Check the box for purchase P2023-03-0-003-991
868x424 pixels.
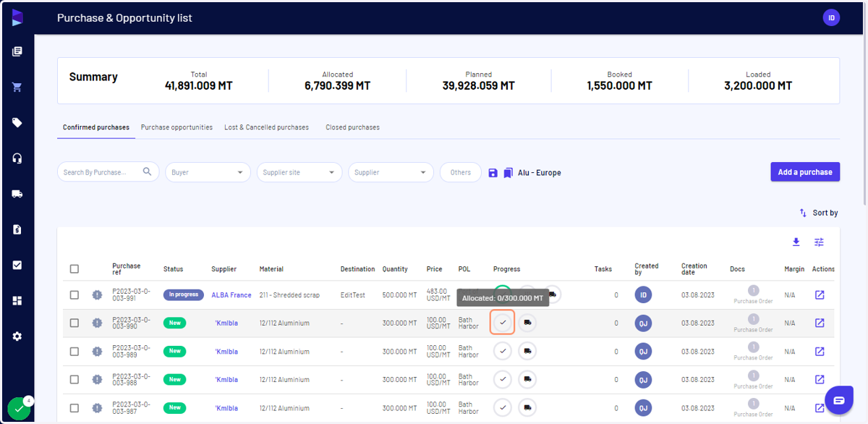[75, 295]
